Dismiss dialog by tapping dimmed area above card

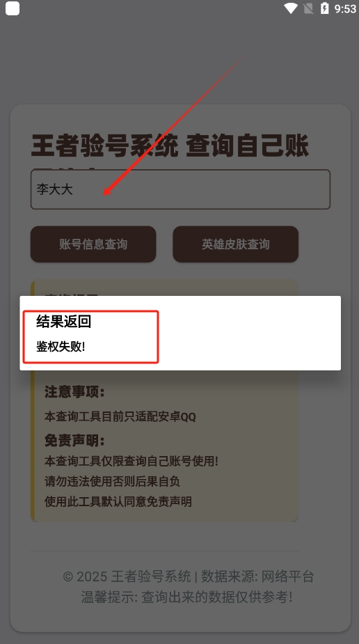point(179,61)
